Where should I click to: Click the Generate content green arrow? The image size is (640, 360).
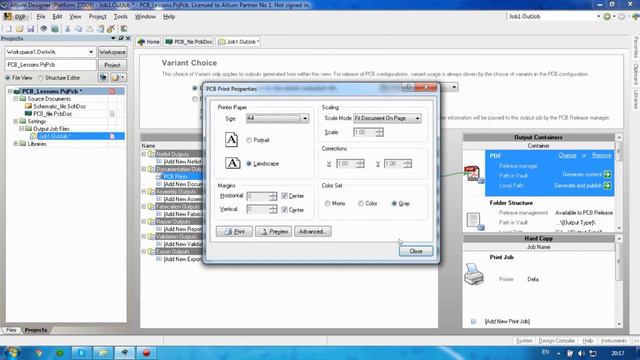(607, 174)
